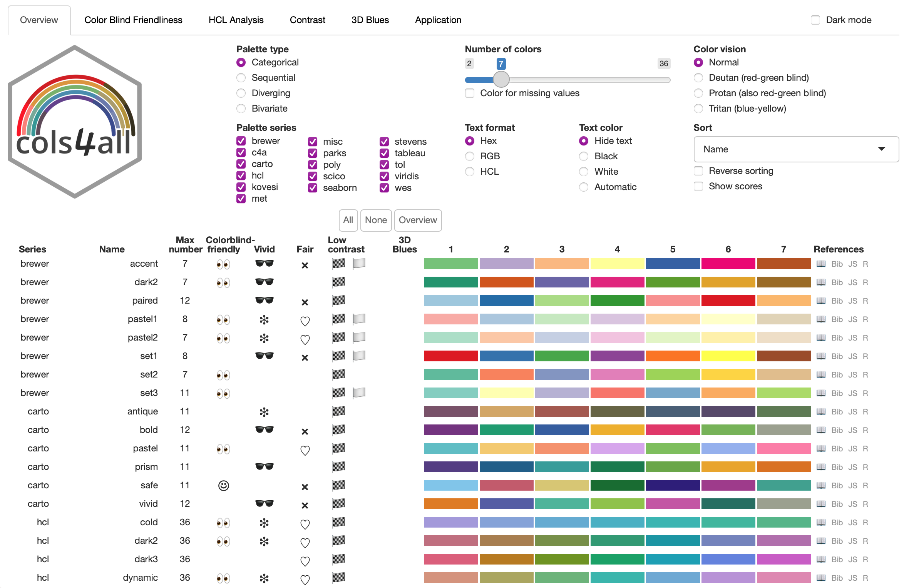Click the snowflake icon for carto antique
The image size is (904, 588).
tap(264, 412)
